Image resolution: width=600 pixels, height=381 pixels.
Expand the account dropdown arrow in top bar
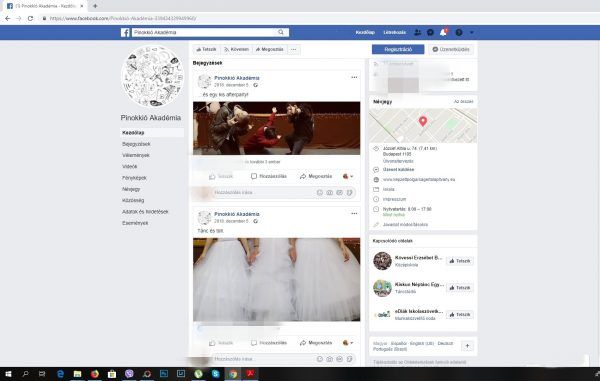pyautogui.click(x=471, y=33)
